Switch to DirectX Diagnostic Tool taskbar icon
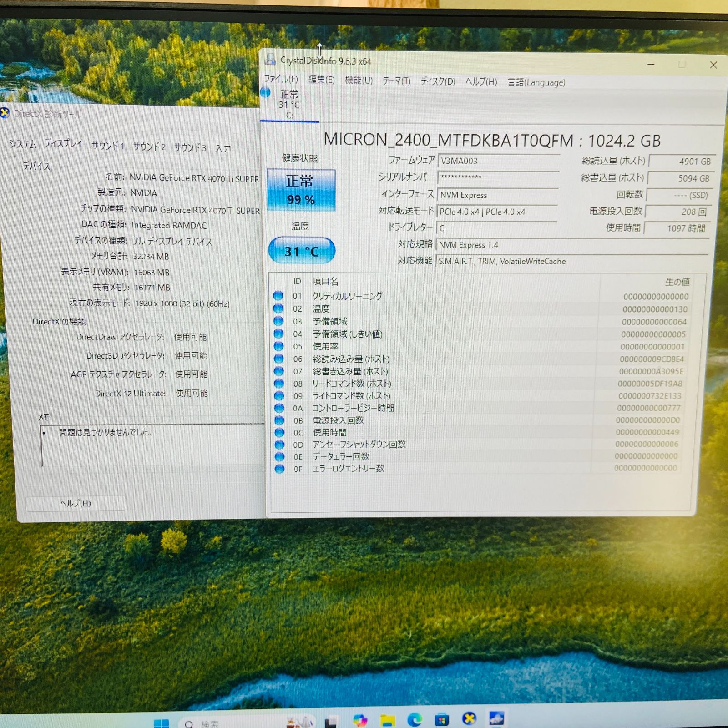 pos(469,718)
